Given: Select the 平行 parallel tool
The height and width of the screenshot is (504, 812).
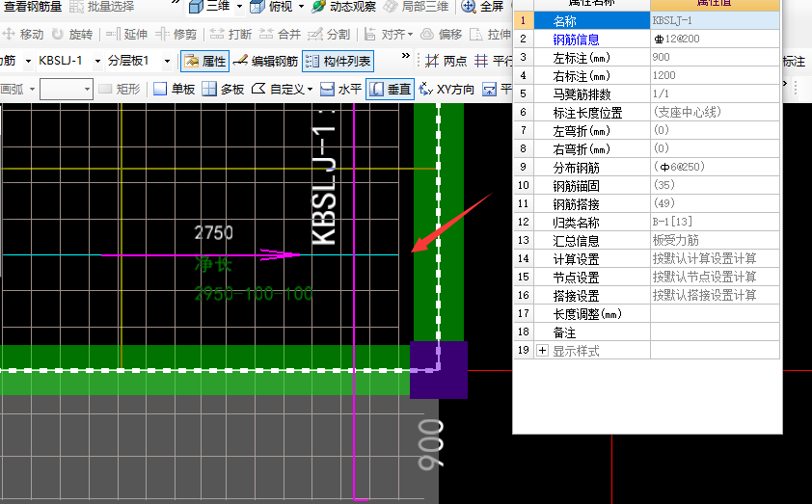Looking at the screenshot, I should [494, 61].
